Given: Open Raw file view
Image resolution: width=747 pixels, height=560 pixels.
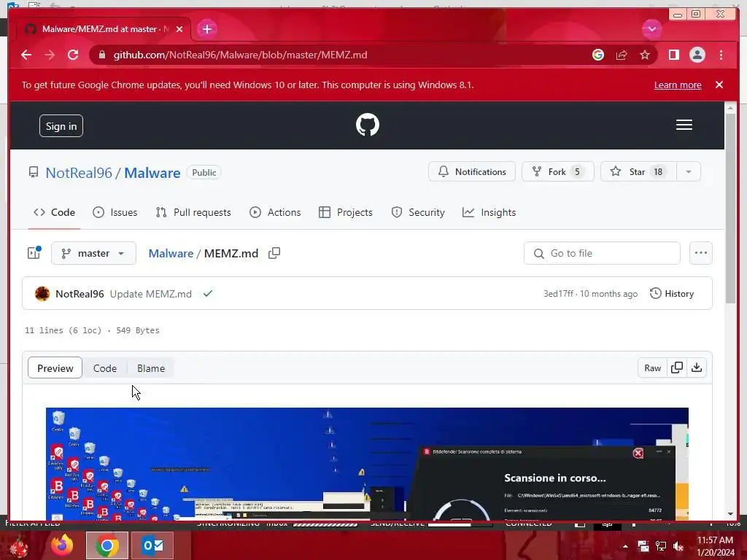Looking at the screenshot, I should coord(652,367).
